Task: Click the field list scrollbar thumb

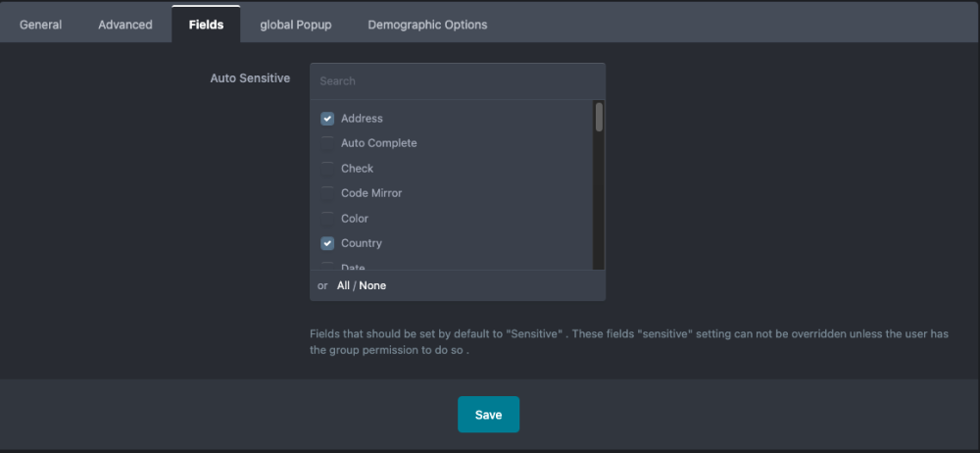Action: [599, 117]
